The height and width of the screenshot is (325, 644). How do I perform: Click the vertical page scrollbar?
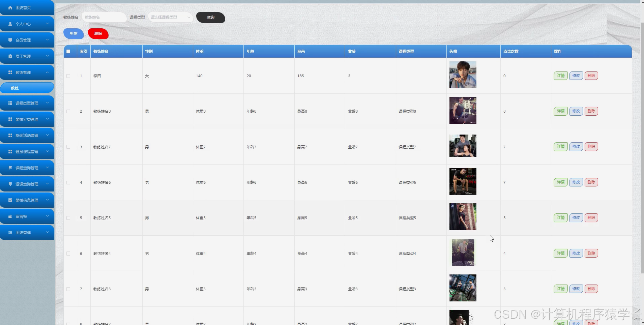(642, 148)
